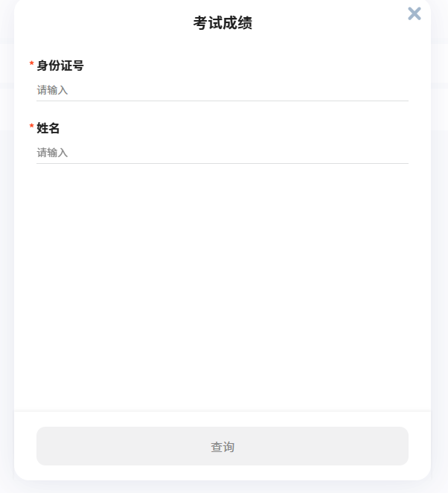Viewport: 448px width, 493px height.
Task: Click the 身份证号 field label
Action: pyautogui.click(x=60, y=66)
